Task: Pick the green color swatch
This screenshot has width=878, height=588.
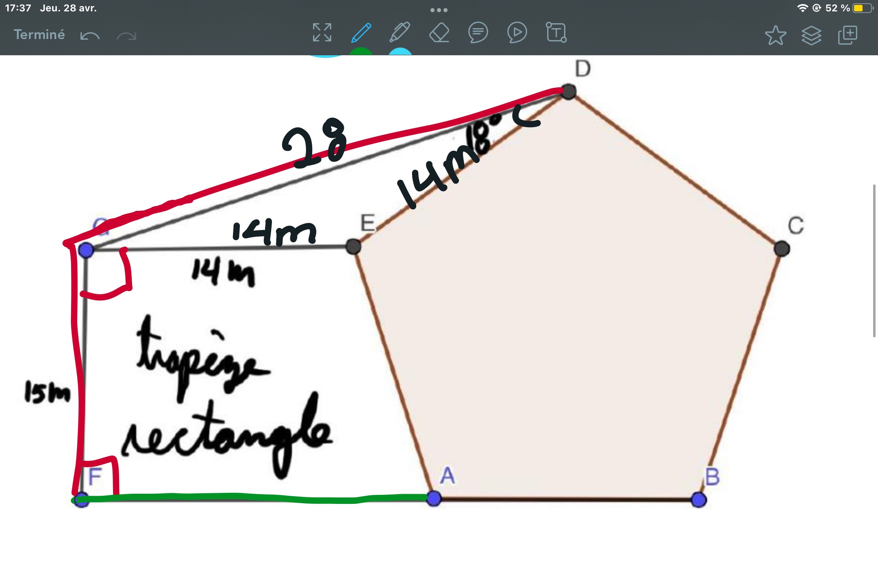Action: click(x=361, y=52)
